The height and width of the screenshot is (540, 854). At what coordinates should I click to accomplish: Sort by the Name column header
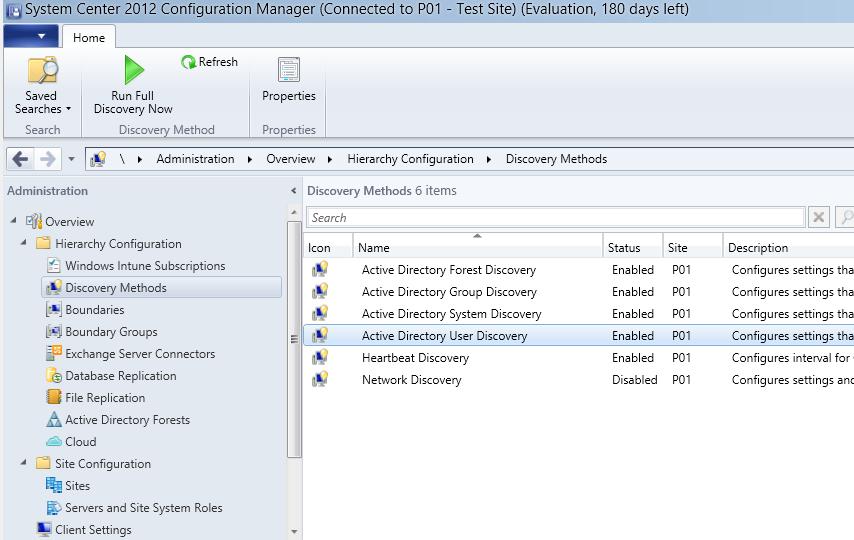point(478,247)
